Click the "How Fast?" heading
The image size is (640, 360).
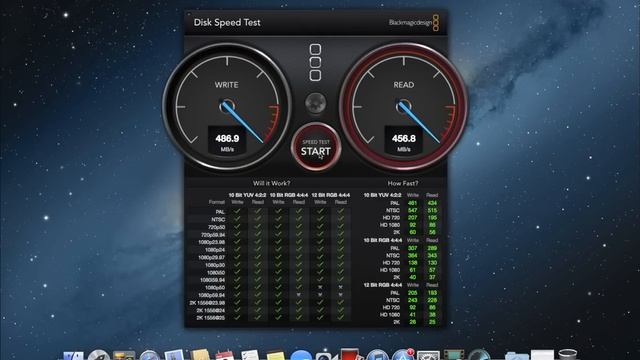[x=402, y=183]
